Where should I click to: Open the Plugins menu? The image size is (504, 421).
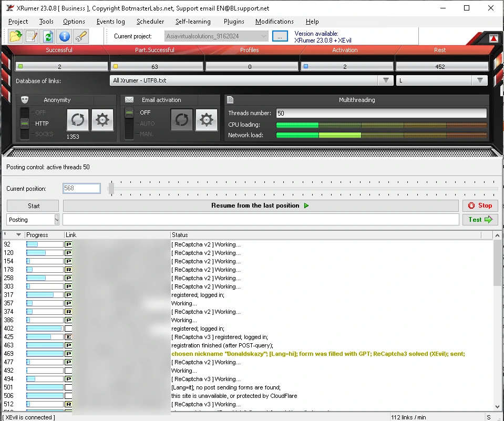(234, 22)
